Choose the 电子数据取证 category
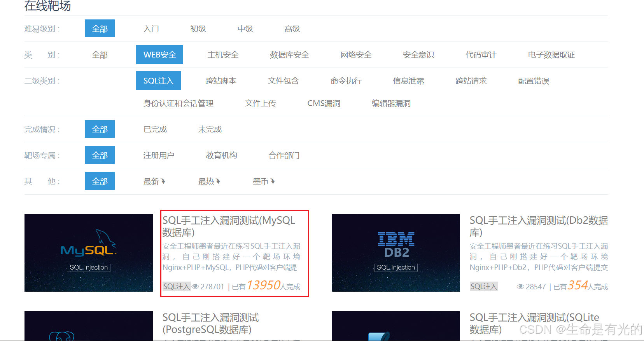Screen dimensions: 644x341 (x=551, y=55)
